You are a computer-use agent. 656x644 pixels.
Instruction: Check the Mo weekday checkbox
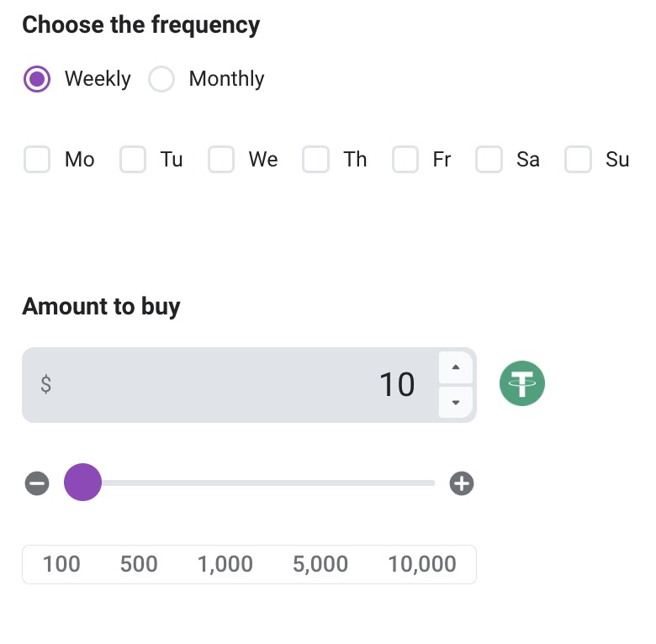pyautogui.click(x=37, y=160)
